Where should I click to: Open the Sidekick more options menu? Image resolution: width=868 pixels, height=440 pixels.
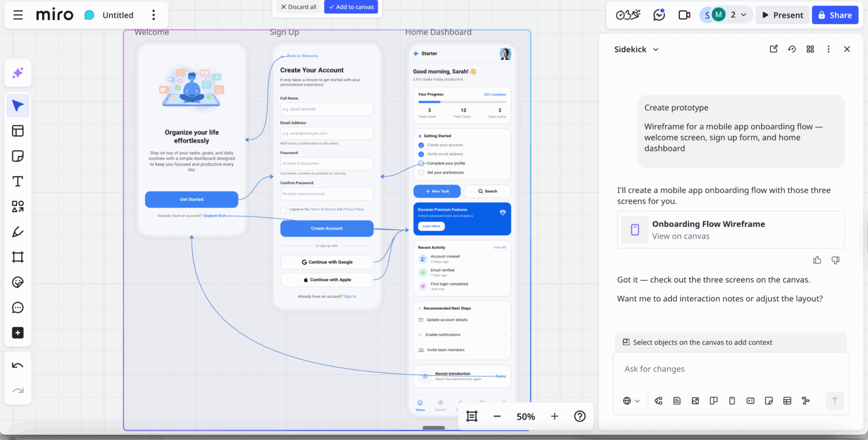(x=829, y=49)
